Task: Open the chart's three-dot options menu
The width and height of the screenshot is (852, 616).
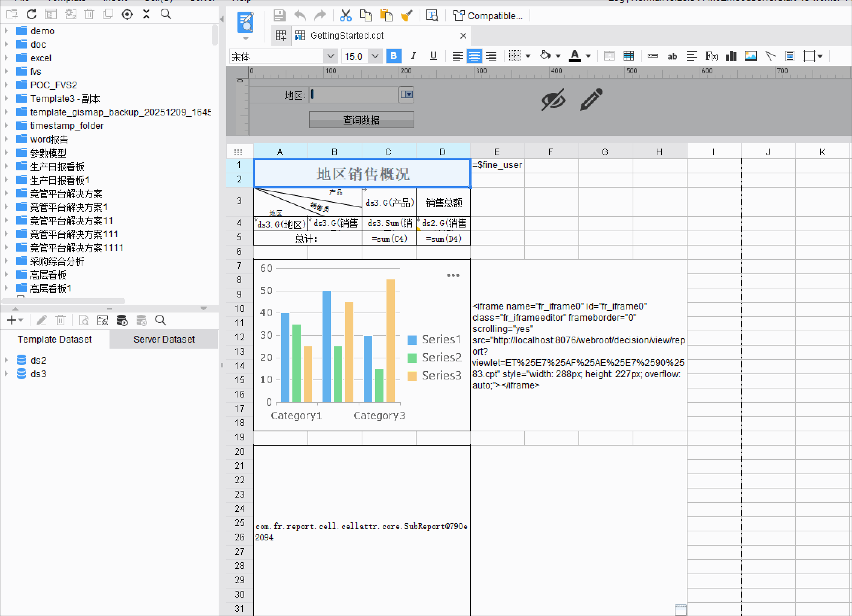Action: click(x=453, y=276)
